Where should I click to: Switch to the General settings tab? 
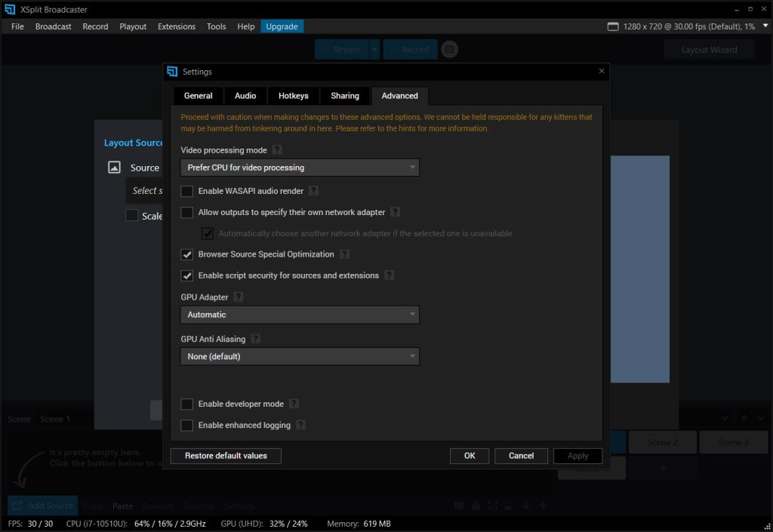click(199, 96)
